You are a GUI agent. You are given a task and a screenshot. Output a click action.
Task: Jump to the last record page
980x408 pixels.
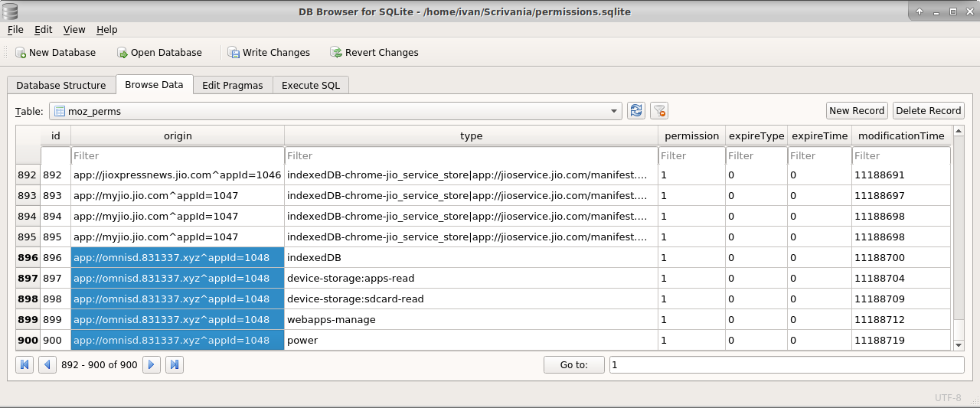[175, 365]
